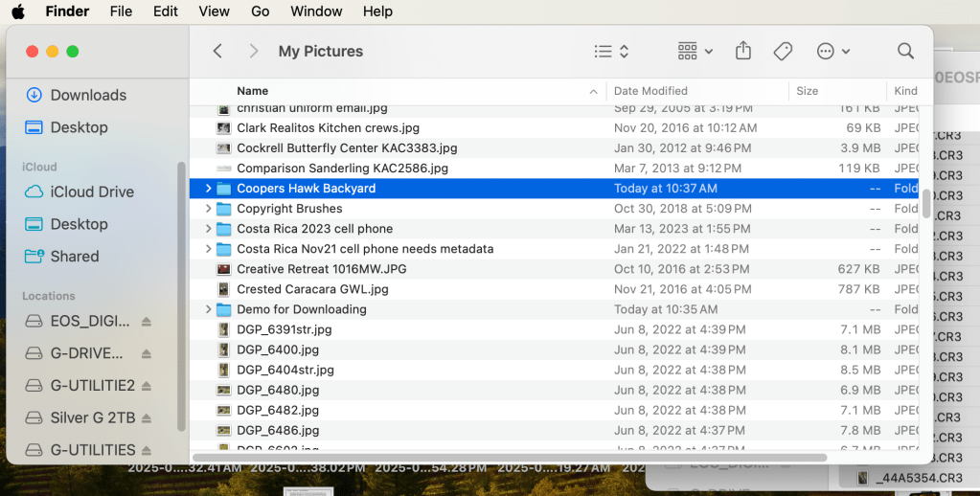
Task: Click the Back navigation arrow
Action: click(x=217, y=51)
